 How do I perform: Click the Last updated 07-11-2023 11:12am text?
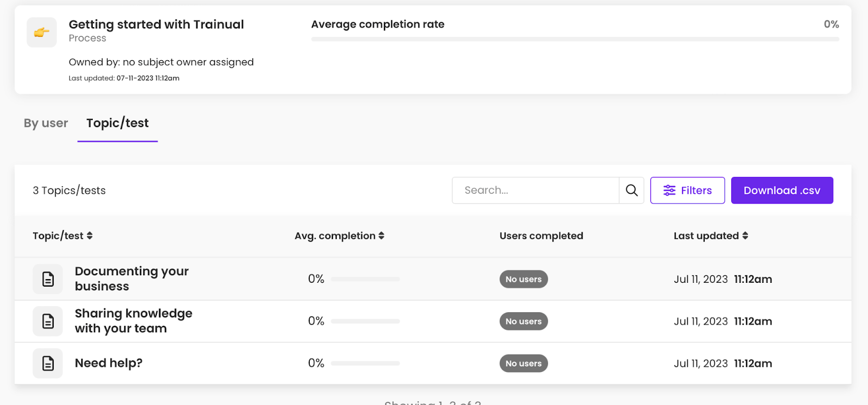pyautogui.click(x=124, y=78)
